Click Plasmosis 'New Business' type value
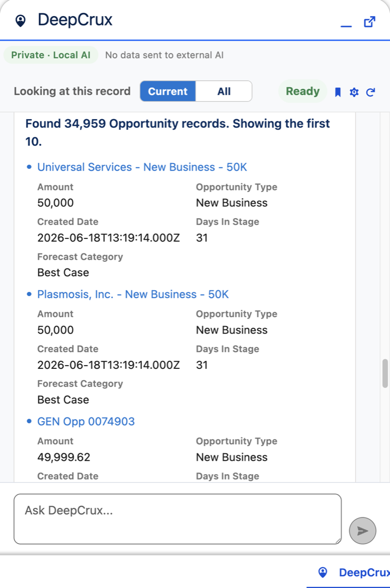Viewport: 390px width, 588px height. pos(232,330)
